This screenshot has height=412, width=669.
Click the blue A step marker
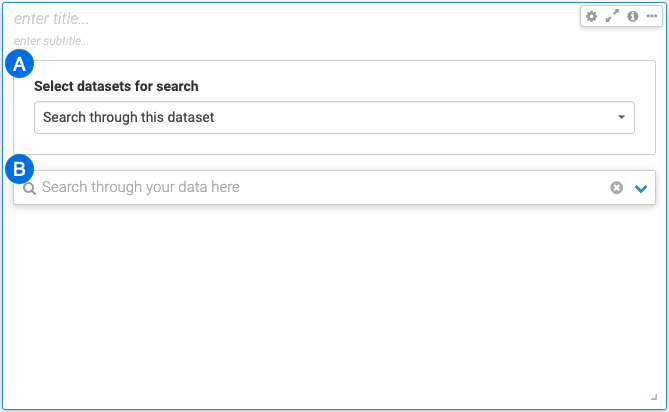click(19, 65)
